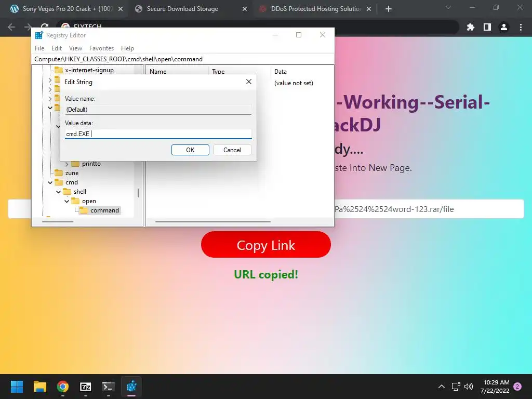Click Cancel in Edit String dialog
This screenshot has width=532, height=399.
pos(232,150)
